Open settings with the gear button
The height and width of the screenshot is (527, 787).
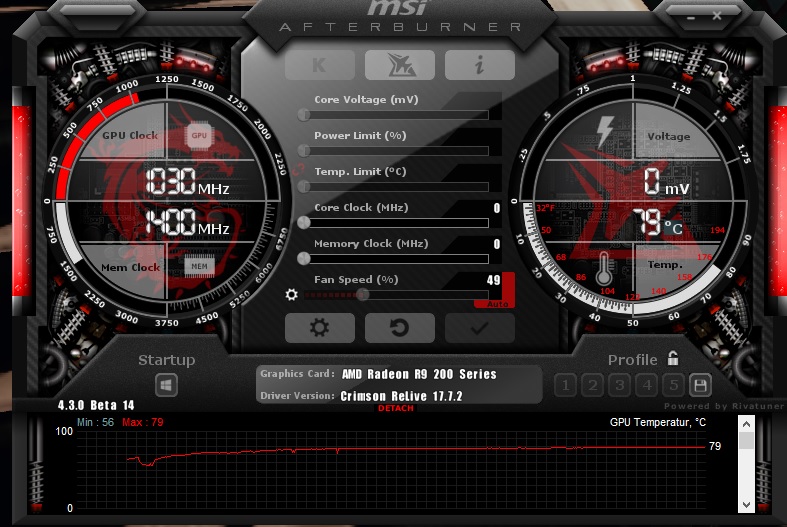click(x=320, y=328)
